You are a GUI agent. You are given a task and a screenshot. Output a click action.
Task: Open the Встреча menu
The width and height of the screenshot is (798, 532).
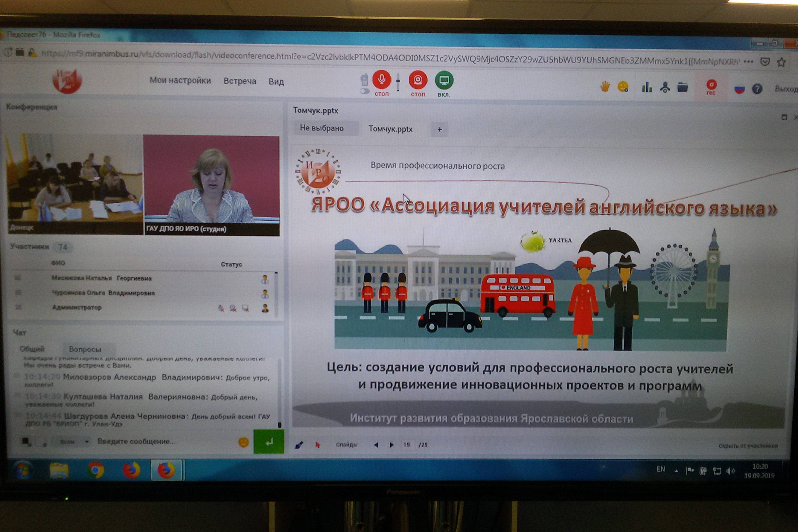240,81
